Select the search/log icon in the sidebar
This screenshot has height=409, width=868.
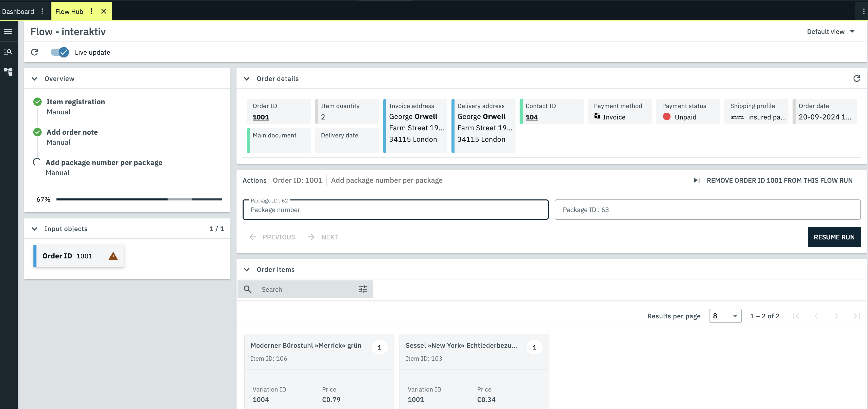(8, 52)
